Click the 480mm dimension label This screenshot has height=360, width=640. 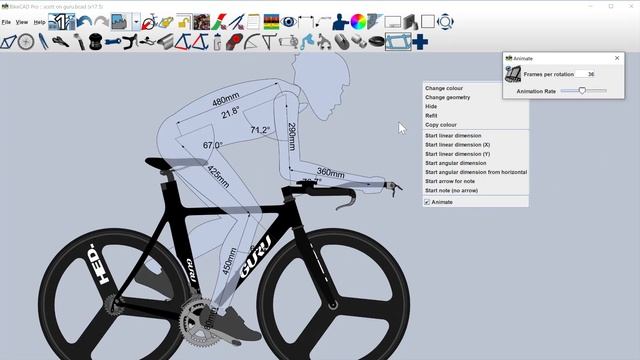click(226, 99)
